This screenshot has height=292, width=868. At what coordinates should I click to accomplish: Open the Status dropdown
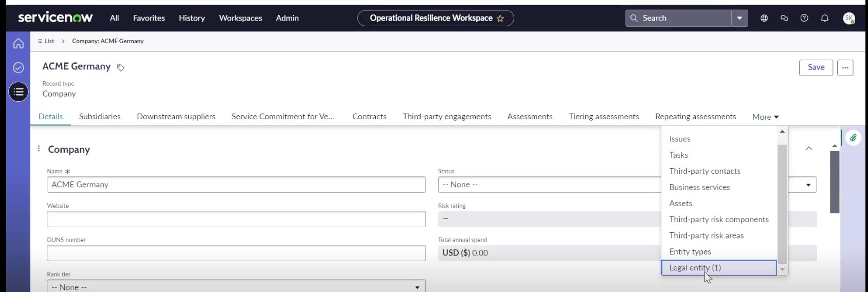coord(627,185)
